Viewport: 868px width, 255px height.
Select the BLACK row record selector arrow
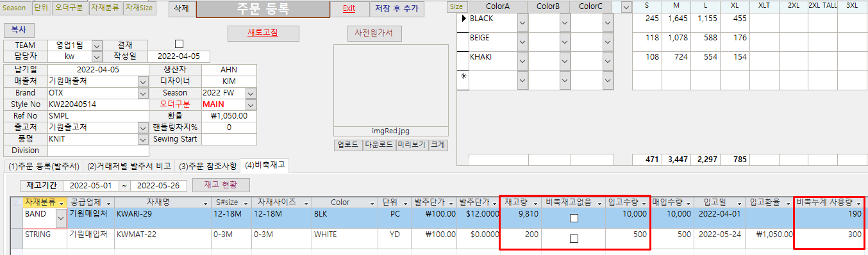463,19
